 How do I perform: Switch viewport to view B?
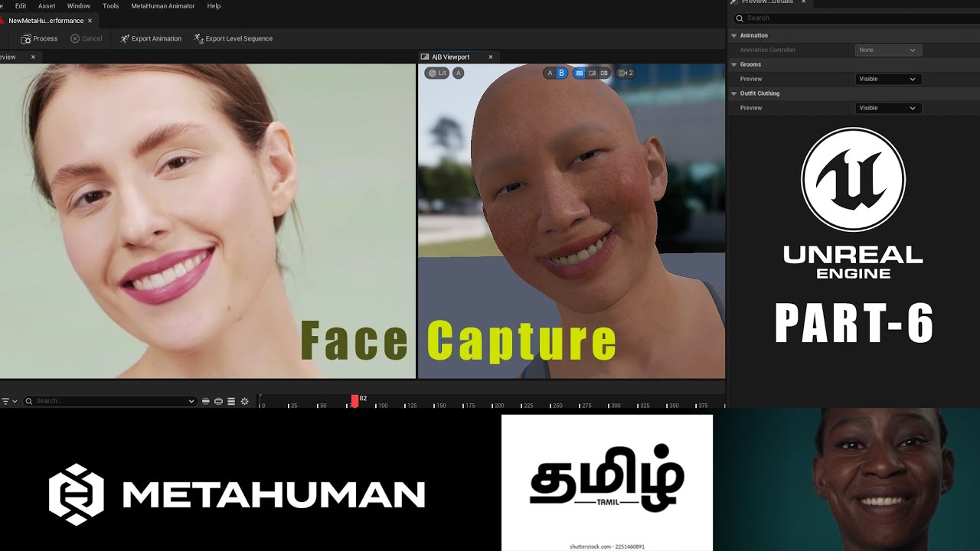561,73
